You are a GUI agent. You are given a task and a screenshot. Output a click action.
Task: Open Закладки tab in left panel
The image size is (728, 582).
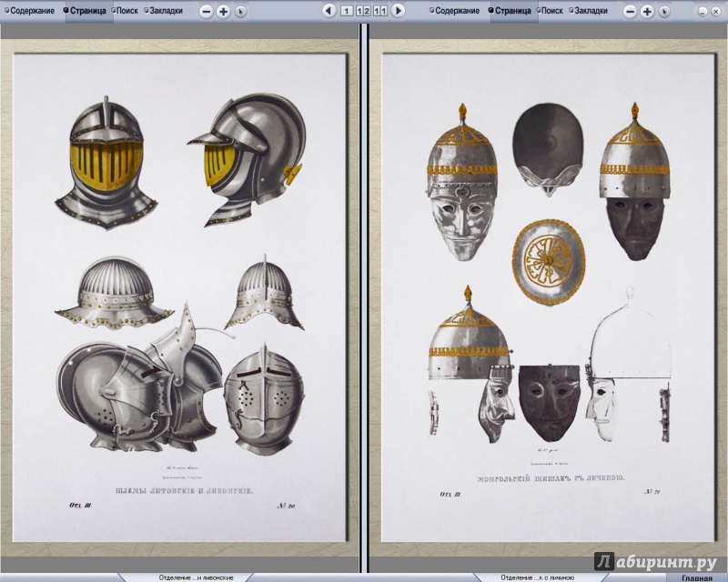pyautogui.click(x=164, y=10)
